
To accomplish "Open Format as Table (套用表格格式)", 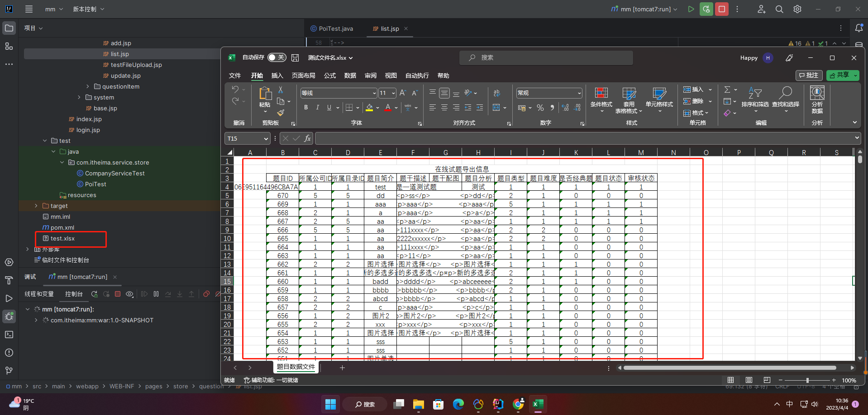I will (x=629, y=100).
